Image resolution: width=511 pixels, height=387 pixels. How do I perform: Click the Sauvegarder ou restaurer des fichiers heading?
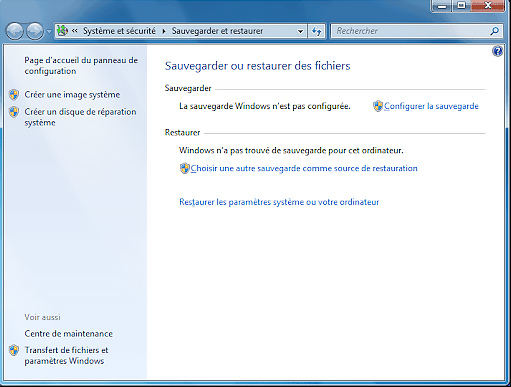[258, 66]
